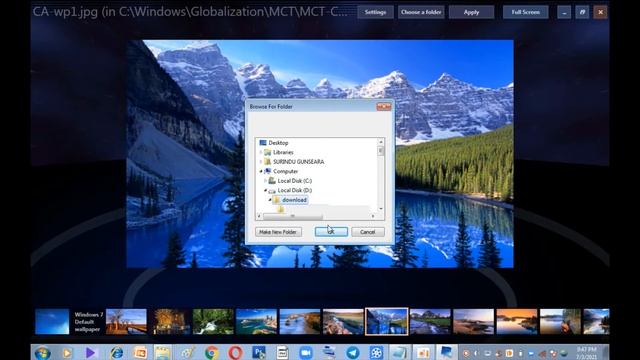Viewport: 640px width, 360px height.
Task: Select the download folder label in the tree
Action: [294, 200]
